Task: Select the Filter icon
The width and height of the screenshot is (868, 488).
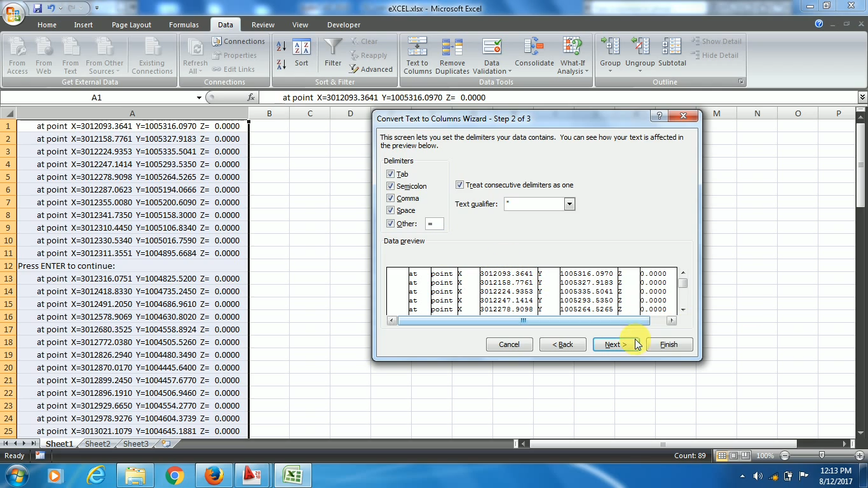Action: pyautogui.click(x=332, y=55)
